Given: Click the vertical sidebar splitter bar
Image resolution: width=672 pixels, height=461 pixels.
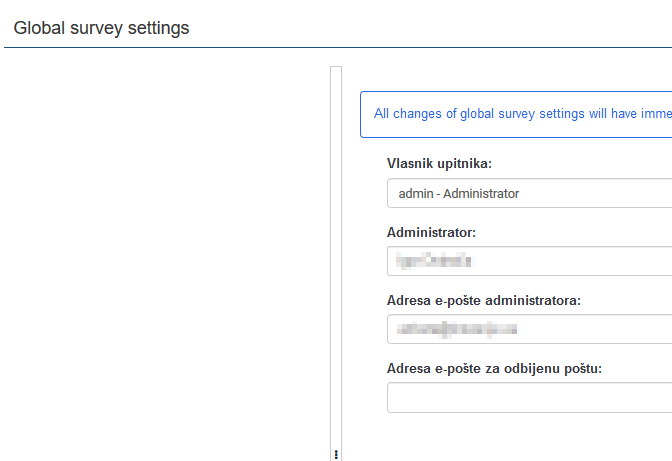Looking at the screenshot, I should pos(336,260).
